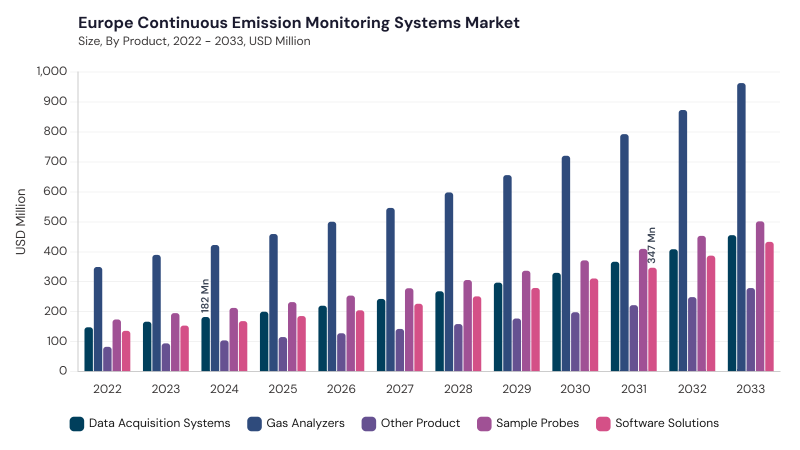The height and width of the screenshot is (450, 800).
Task: Click the 2032 x-axis label
Action: (692, 389)
